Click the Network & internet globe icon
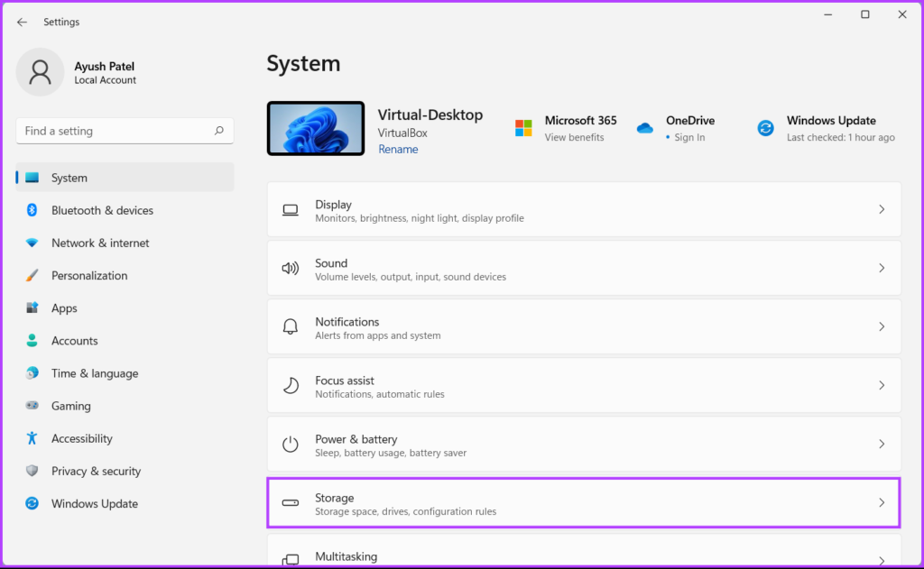 [x=32, y=243]
